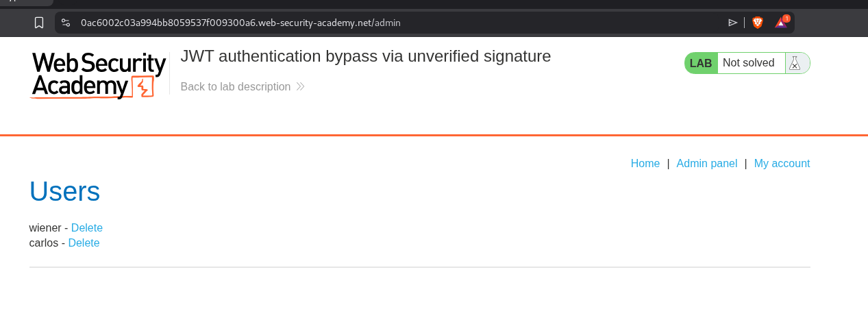
Task: Open the Admin panel navigation link
Action: pyautogui.click(x=706, y=164)
